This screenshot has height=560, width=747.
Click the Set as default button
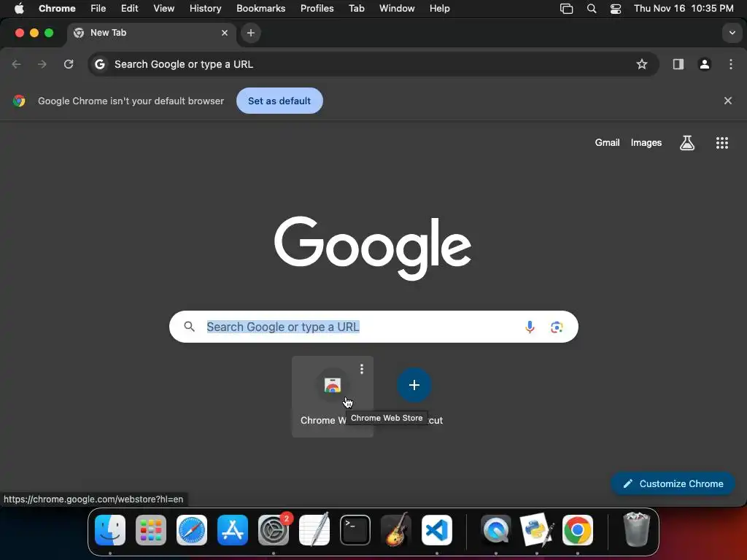(x=279, y=101)
